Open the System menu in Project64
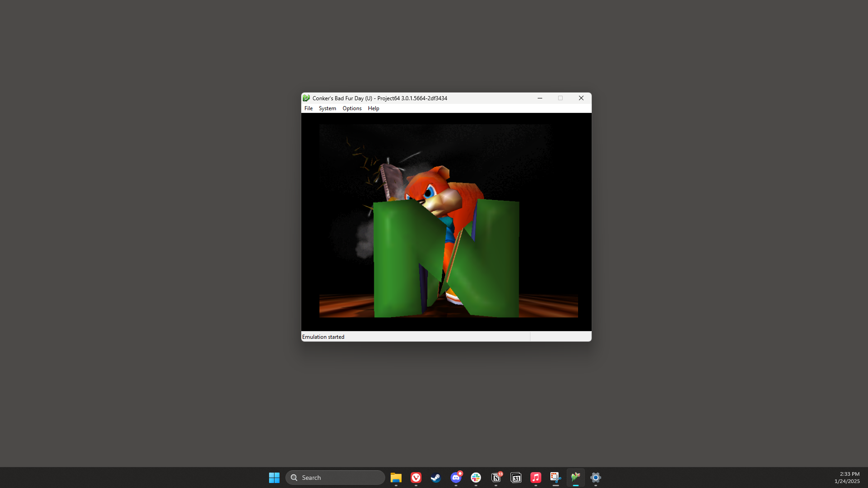 coord(327,108)
